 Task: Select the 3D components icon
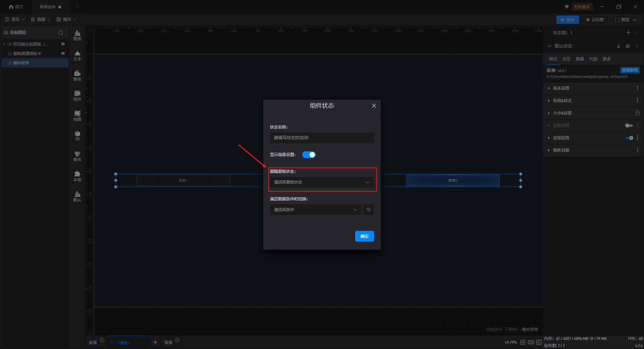(x=77, y=136)
